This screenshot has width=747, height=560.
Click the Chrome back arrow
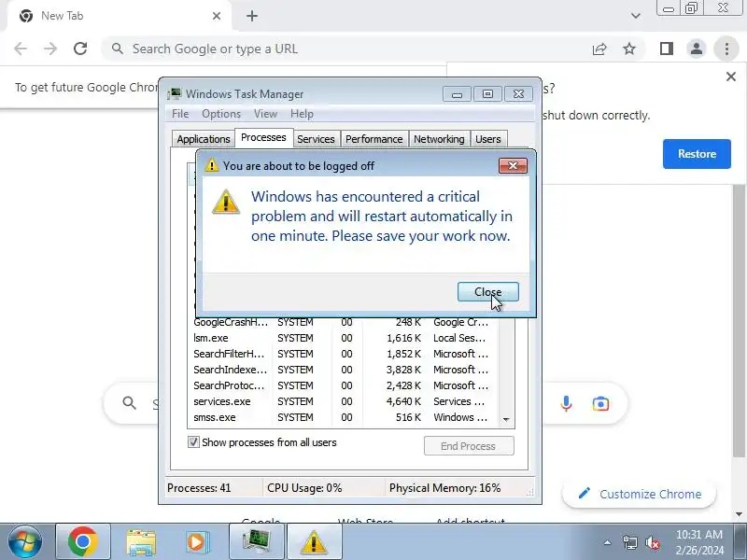tap(21, 49)
